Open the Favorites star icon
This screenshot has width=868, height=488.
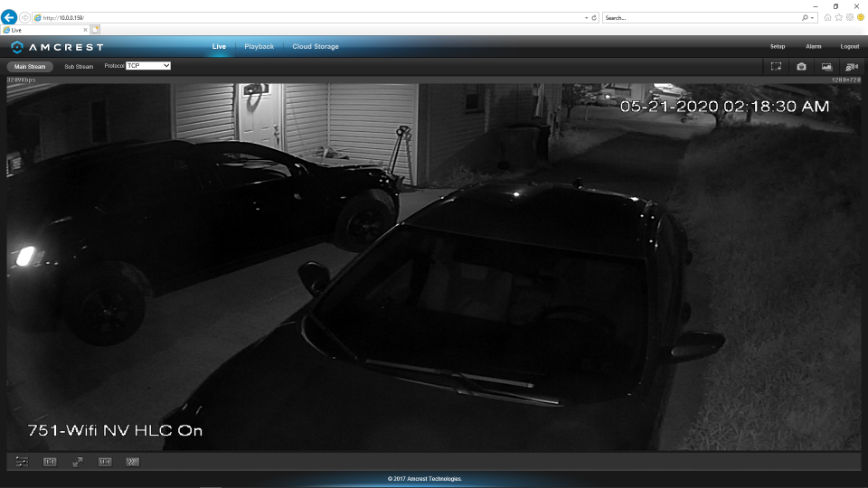tap(839, 18)
